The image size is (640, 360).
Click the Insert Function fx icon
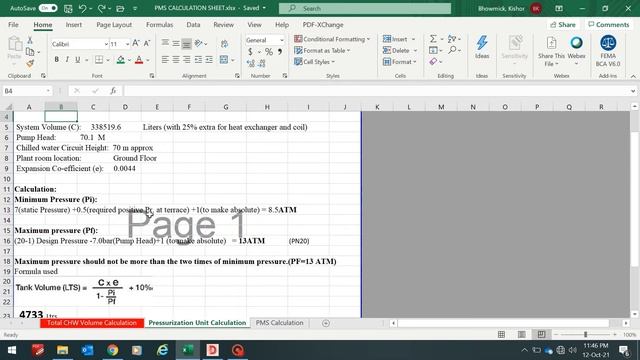coord(113,91)
